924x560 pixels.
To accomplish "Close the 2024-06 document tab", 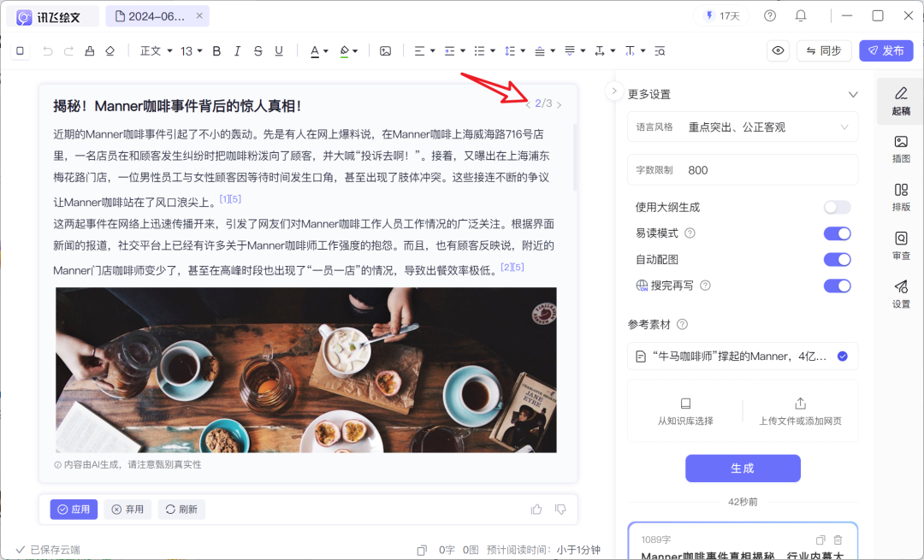I will coord(199,16).
